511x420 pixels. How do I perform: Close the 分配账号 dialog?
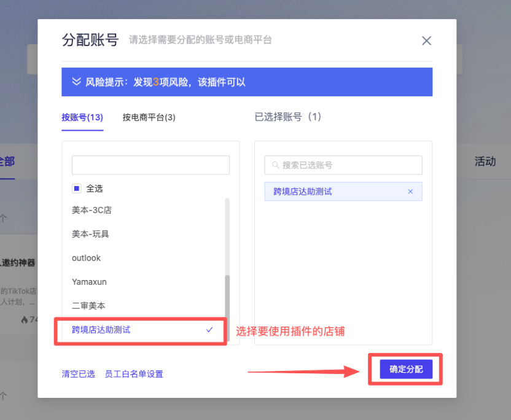426,41
